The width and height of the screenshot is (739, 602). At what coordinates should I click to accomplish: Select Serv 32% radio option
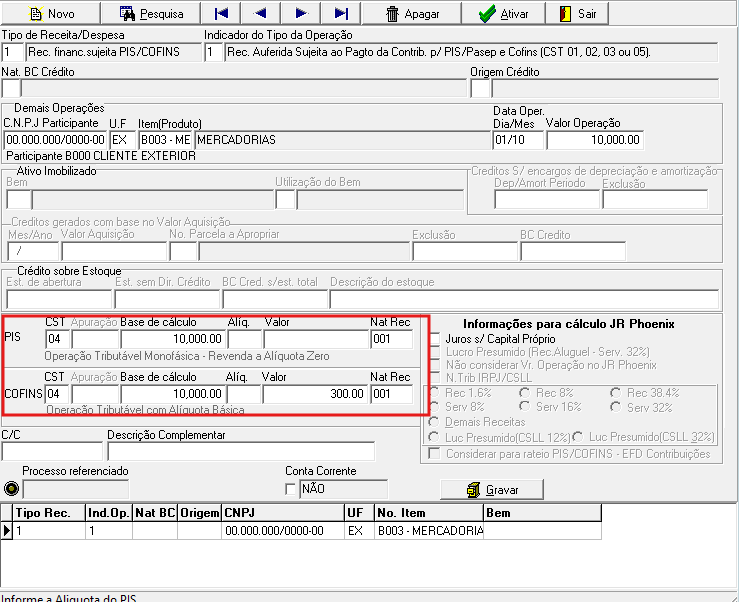[x=615, y=407]
